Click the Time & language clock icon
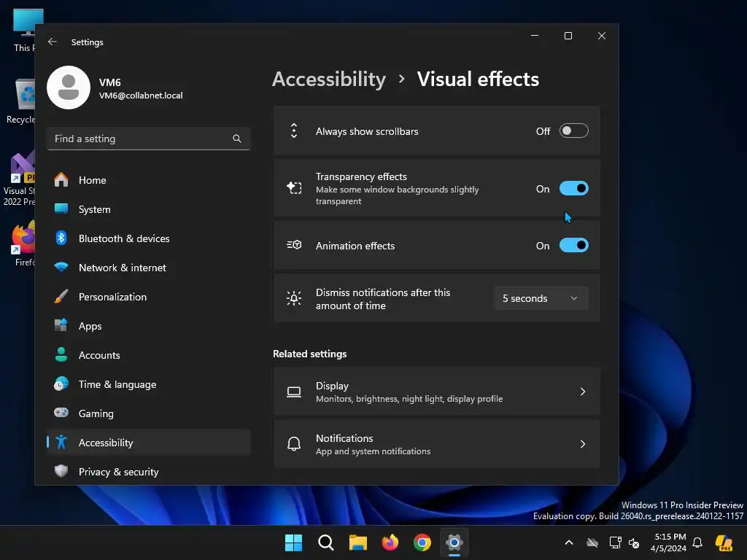Viewport: 747px width, 560px height. point(61,384)
